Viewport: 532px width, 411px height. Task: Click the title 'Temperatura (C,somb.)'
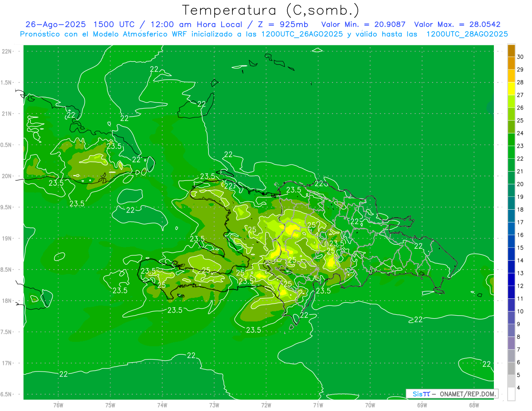[x=270, y=10]
